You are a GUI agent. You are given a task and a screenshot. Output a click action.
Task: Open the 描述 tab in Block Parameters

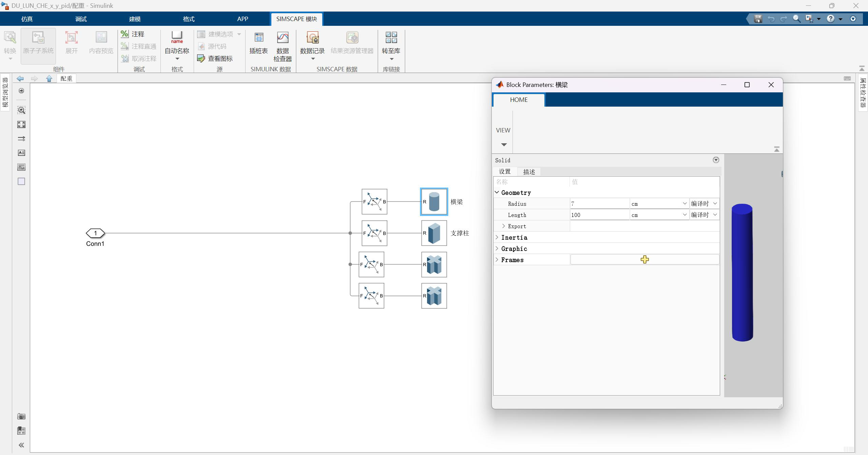tap(529, 172)
